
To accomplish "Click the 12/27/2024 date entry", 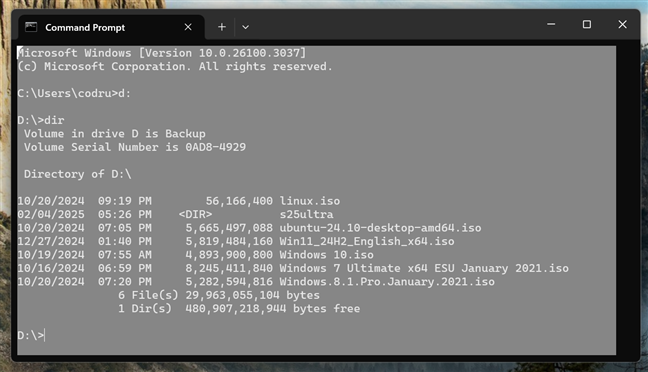I will click(51, 241).
